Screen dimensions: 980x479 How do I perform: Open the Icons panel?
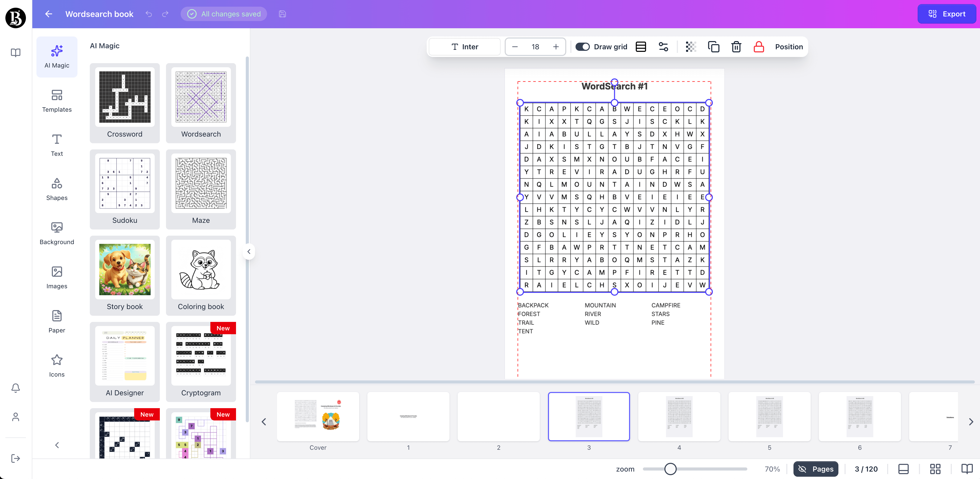point(57,366)
